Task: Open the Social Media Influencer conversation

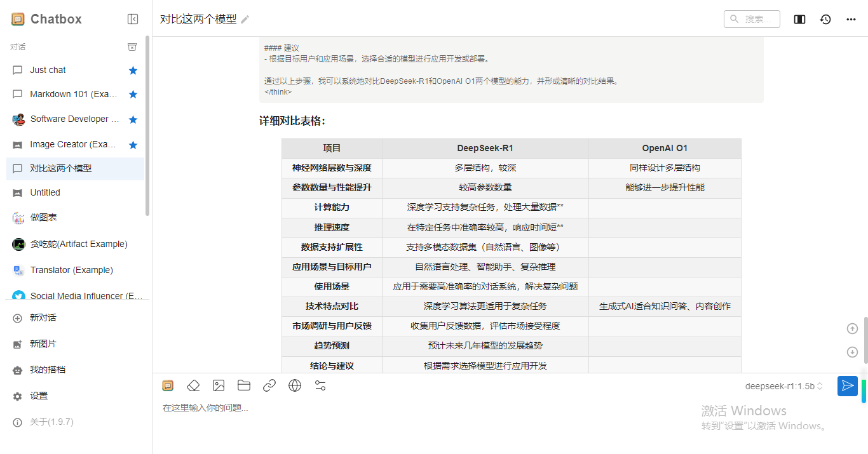Action: point(75,296)
